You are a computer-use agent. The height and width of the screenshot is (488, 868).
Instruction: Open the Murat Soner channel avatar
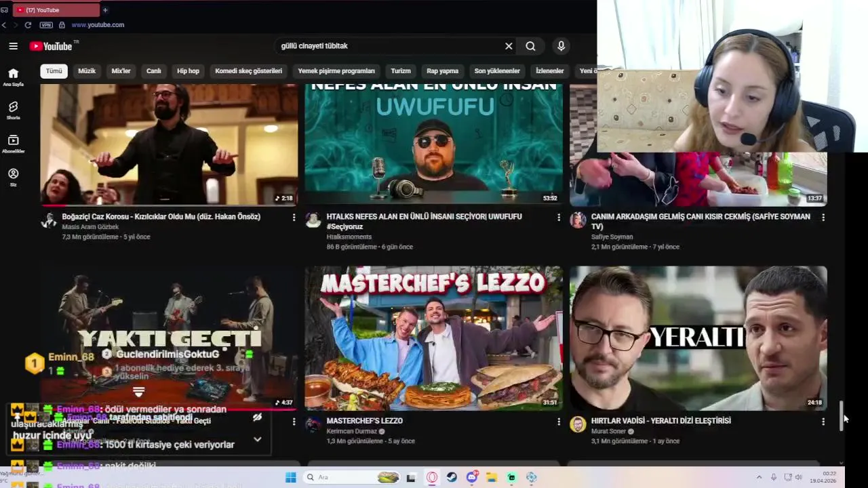click(x=578, y=424)
